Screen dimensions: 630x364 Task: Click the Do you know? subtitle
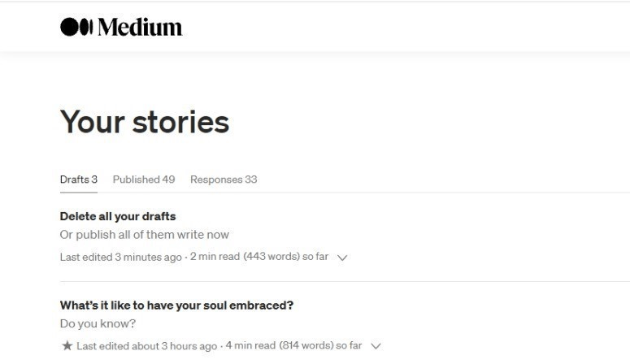coord(98,323)
